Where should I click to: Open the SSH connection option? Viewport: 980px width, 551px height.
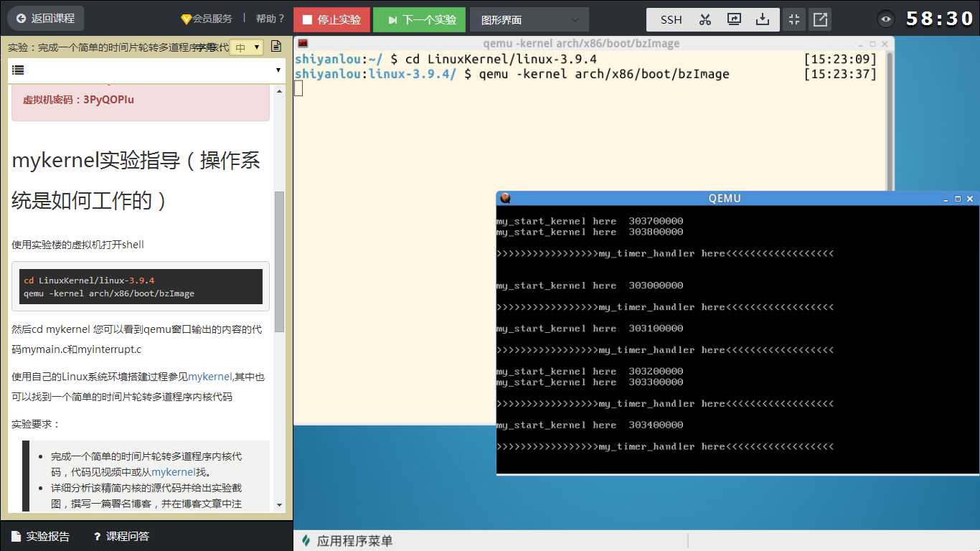(x=672, y=19)
